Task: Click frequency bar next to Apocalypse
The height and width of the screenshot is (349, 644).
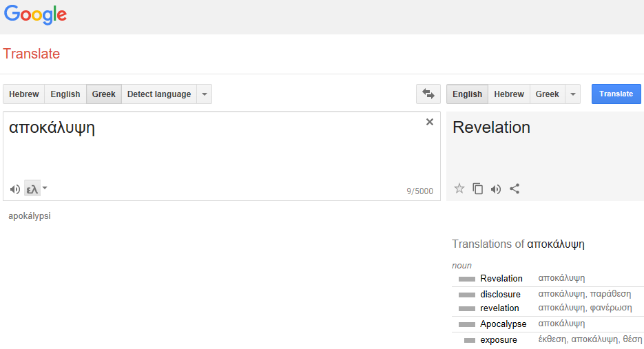Action: point(466,324)
